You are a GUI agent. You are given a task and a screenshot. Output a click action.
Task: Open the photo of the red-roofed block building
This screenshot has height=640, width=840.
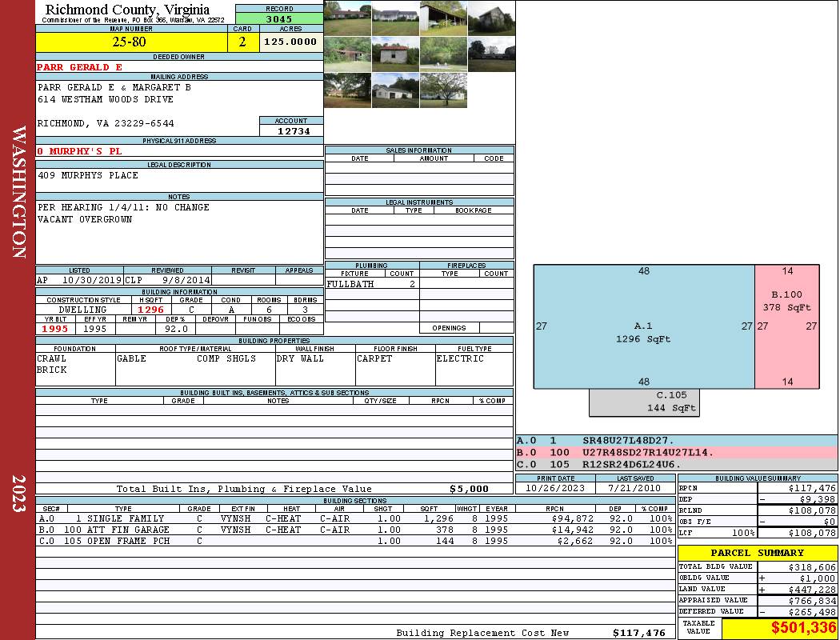(x=395, y=54)
